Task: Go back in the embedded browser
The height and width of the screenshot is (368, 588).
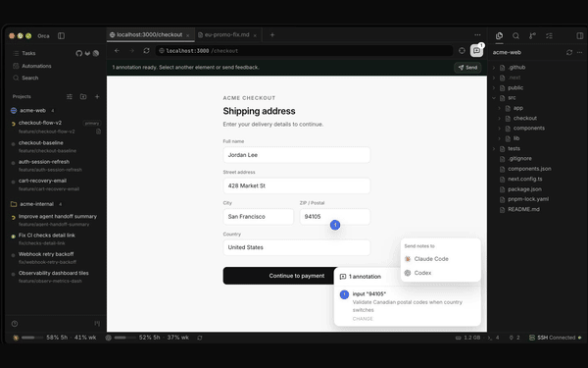Action: (x=117, y=51)
